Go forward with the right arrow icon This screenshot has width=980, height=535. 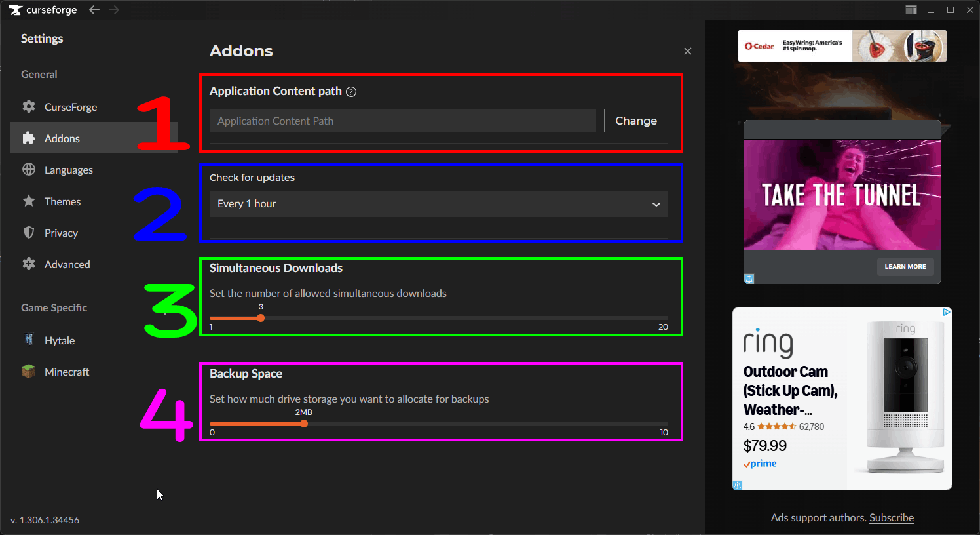(114, 10)
